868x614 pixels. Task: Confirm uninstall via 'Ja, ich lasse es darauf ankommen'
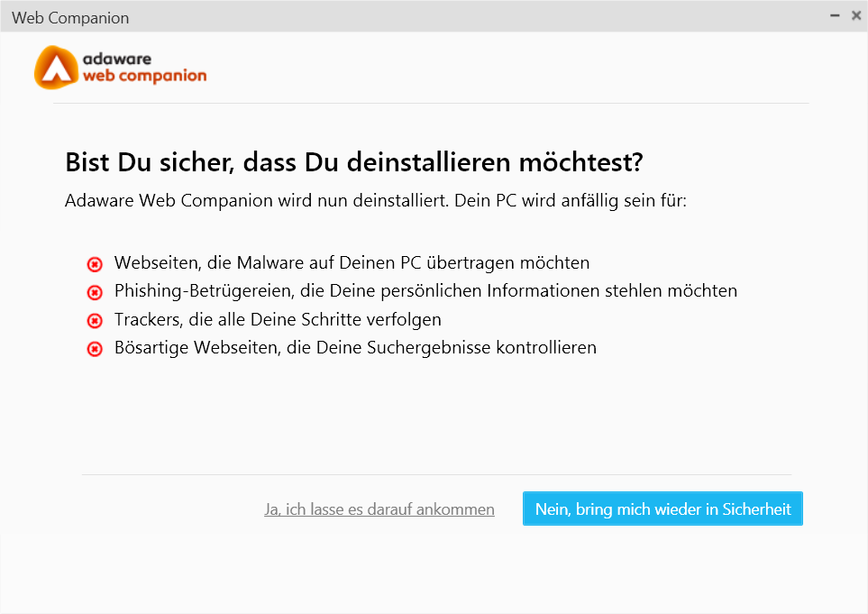[x=379, y=509]
